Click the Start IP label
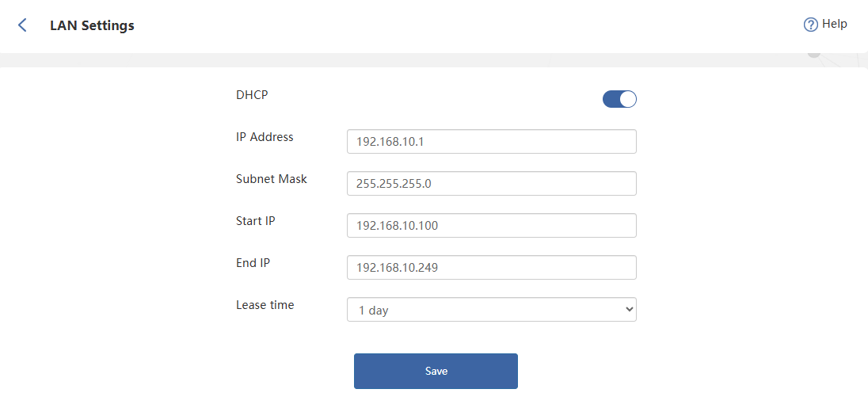This screenshot has height=412, width=868. tap(256, 221)
